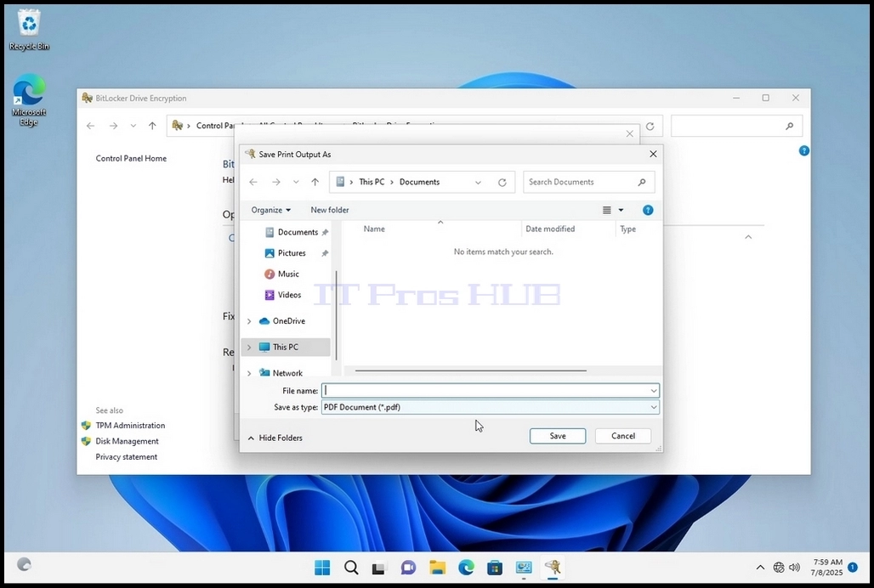Select Network in the navigation pane
874x588 pixels.
tap(287, 373)
